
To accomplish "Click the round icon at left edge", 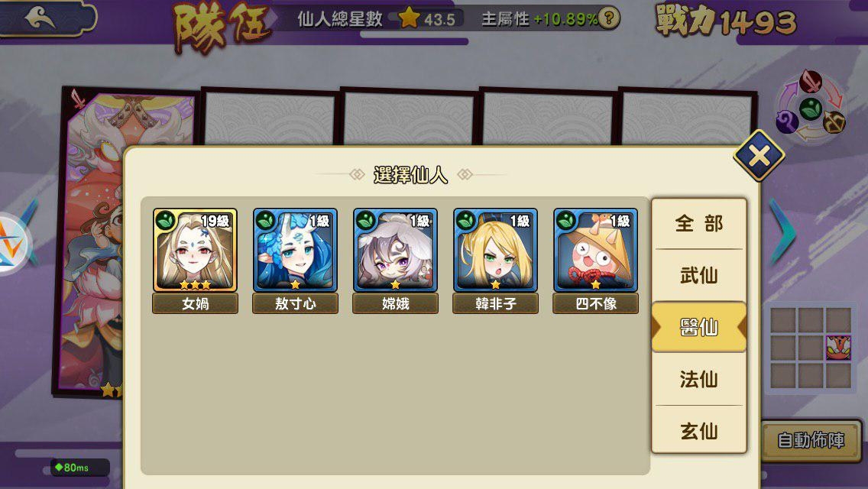I will point(11,244).
